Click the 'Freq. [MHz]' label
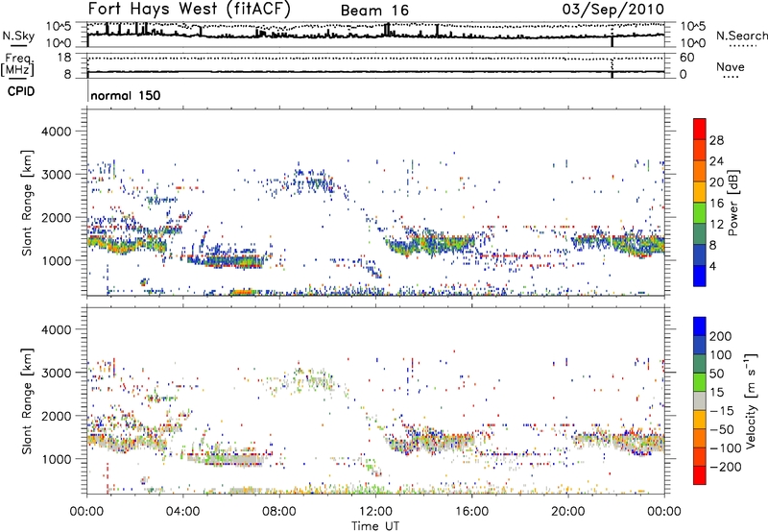 (x=17, y=64)
